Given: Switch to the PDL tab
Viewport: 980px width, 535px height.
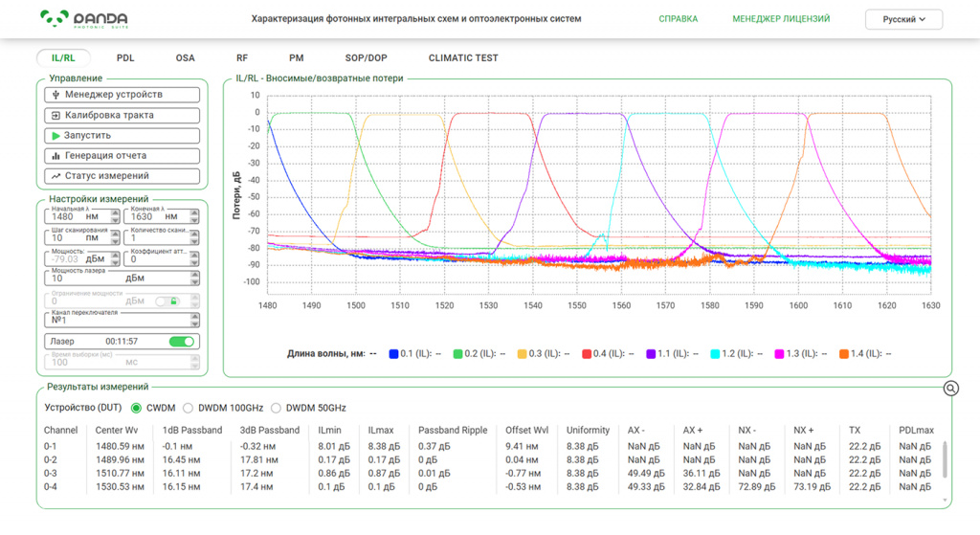Looking at the screenshot, I should pyautogui.click(x=125, y=58).
